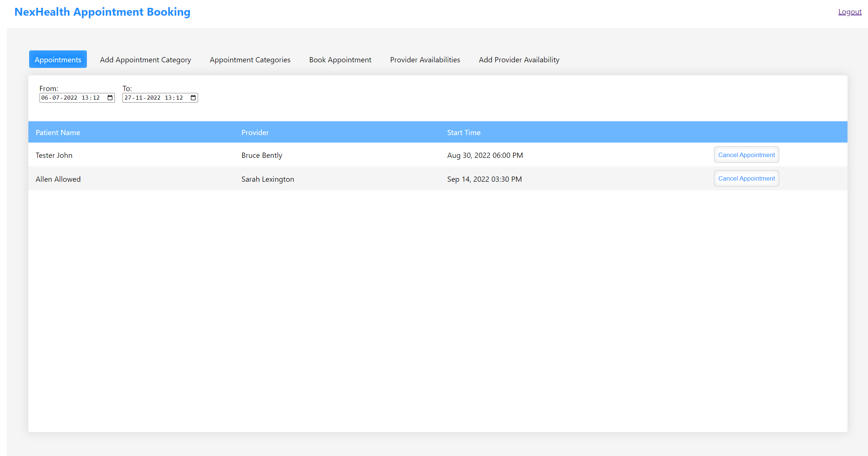868x456 pixels.
Task: Select the Book Appointment tab
Action: (340, 60)
